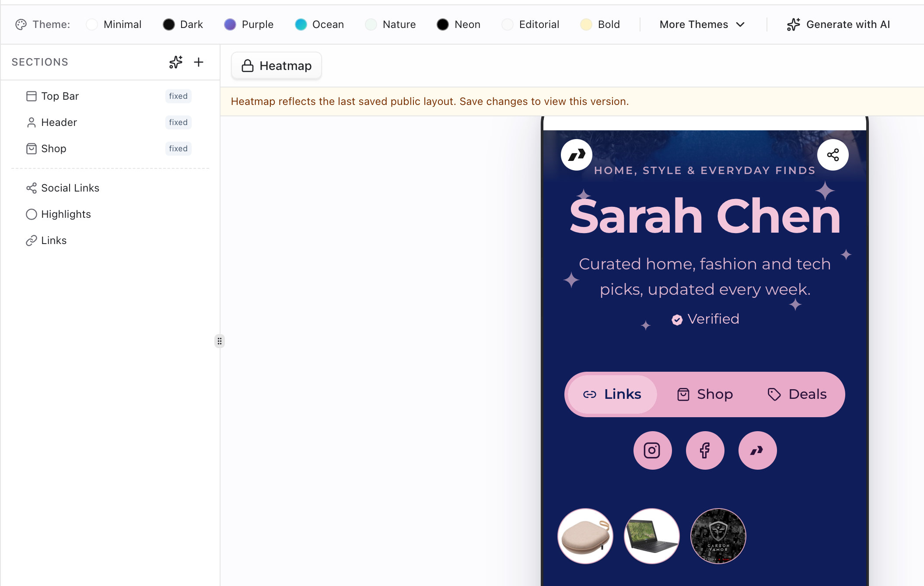
Task: Click the third pink social logo icon
Action: [x=757, y=450]
